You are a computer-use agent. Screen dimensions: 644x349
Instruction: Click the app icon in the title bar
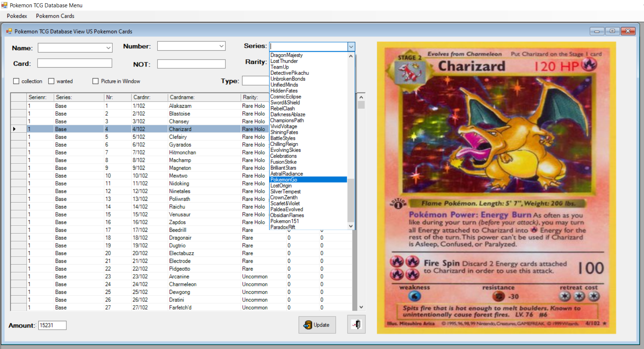pos(4,5)
